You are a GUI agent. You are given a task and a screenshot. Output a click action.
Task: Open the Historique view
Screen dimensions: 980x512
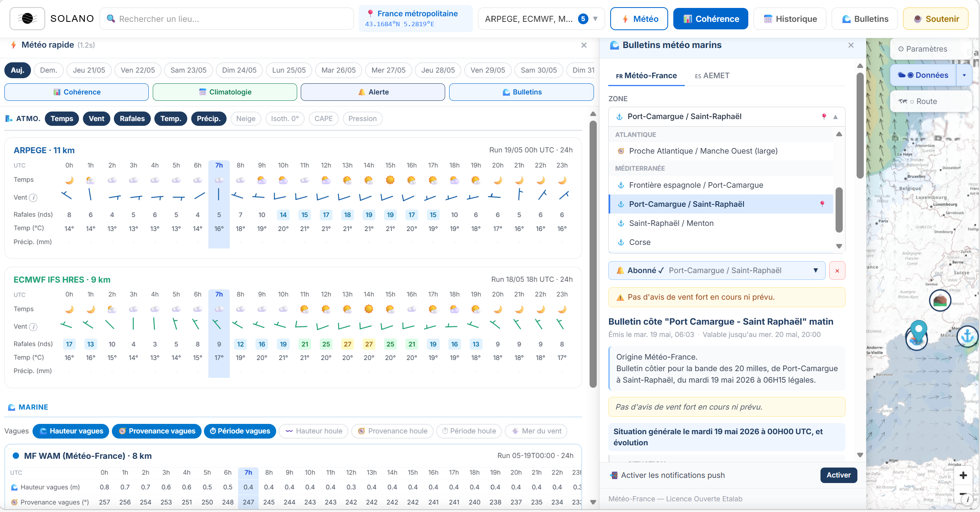[x=790, y=19]
